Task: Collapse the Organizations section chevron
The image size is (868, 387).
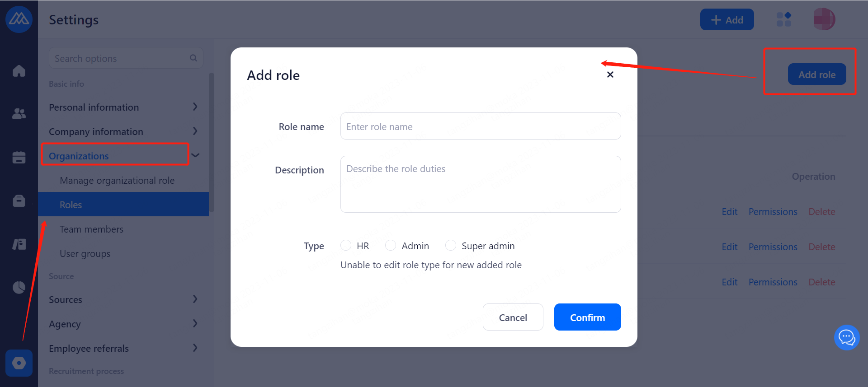Action: tap(195, 155)
